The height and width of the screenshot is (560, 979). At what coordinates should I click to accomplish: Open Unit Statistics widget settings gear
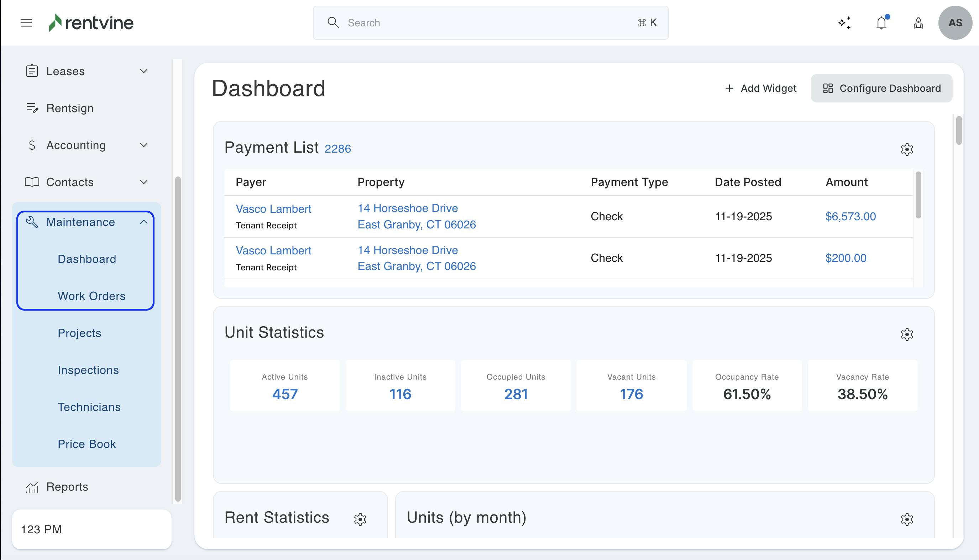coord(907,334)
